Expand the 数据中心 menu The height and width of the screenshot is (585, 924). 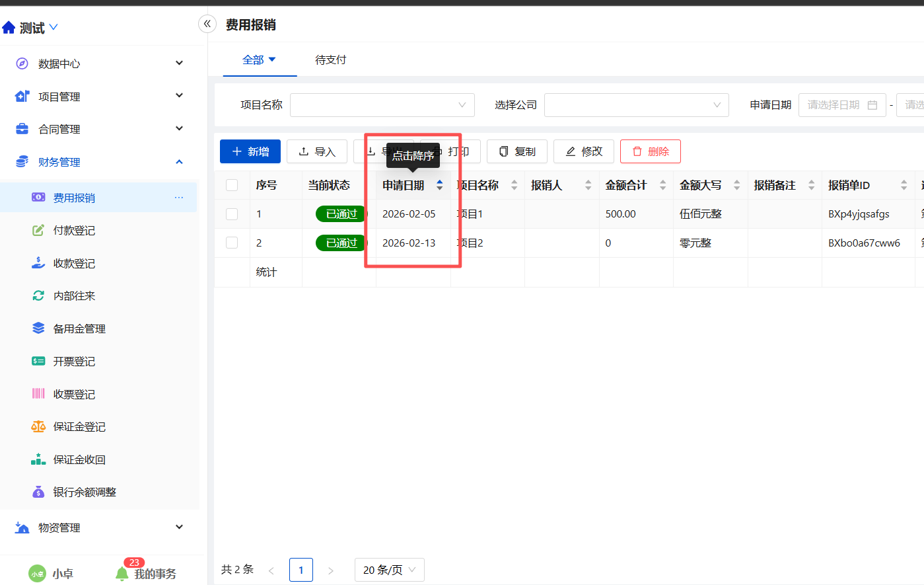(99, 63)
